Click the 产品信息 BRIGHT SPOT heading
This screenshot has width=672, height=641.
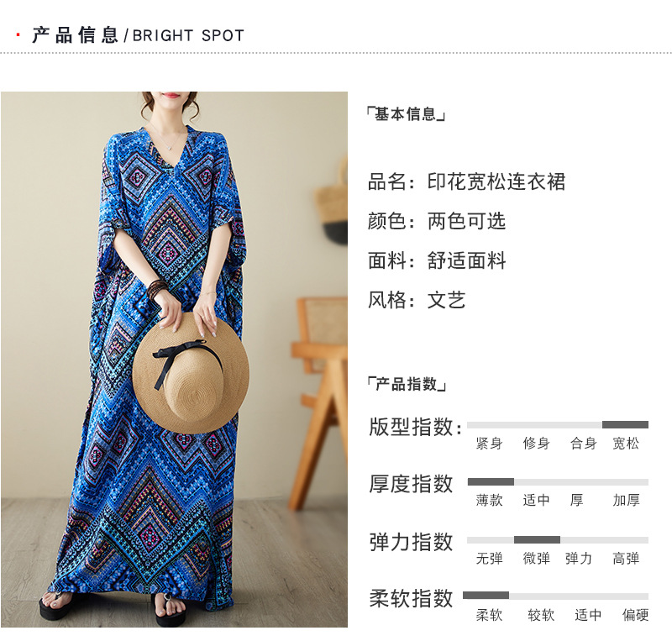138,35
